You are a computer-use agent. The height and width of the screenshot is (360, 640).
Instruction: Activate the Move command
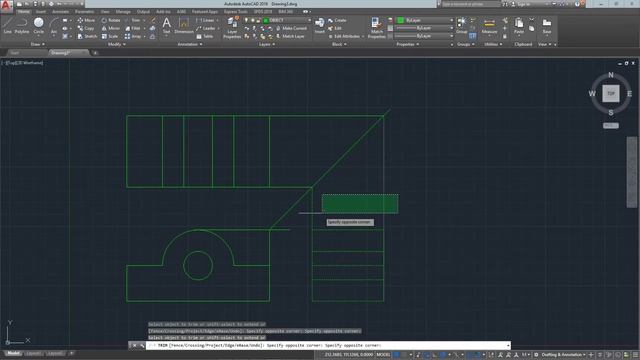pos(86,20)
